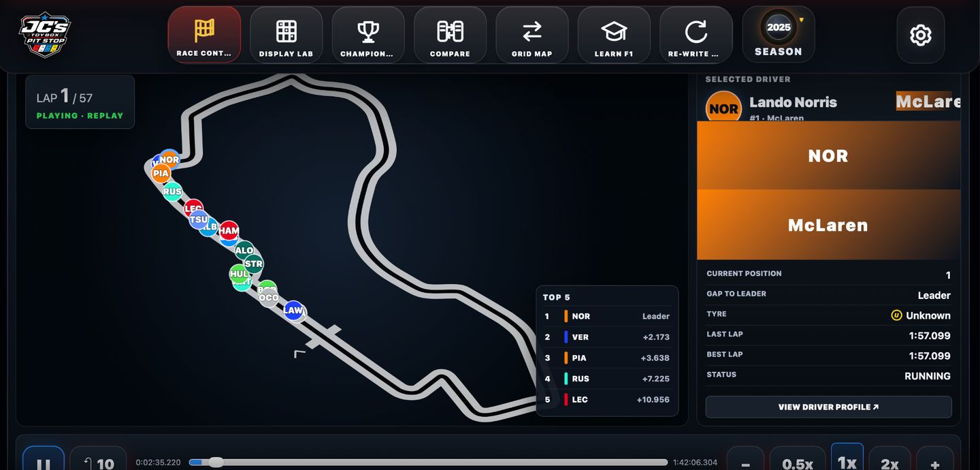Open the Re-Write tab
This screenshot has width=980, height=470.
tap(696, 35)
